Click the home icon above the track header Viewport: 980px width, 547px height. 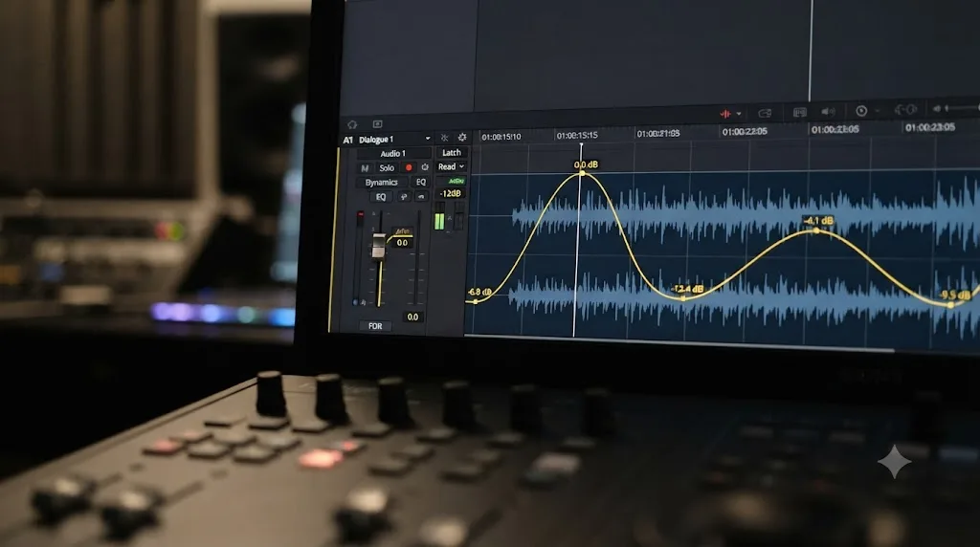[x=352, y=124]
